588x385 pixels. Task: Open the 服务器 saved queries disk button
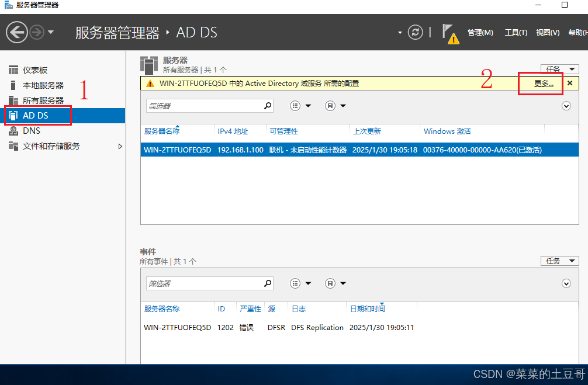tap(330, 106)
